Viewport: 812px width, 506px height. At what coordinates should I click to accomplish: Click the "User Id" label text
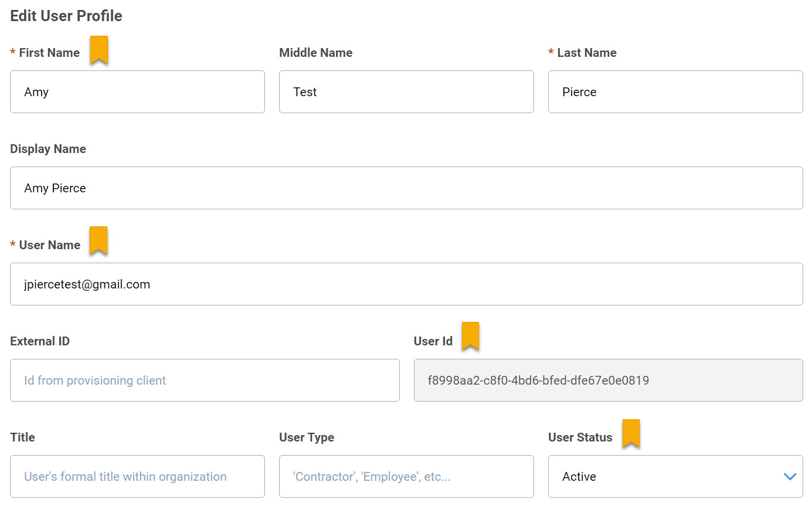(433, 341)
